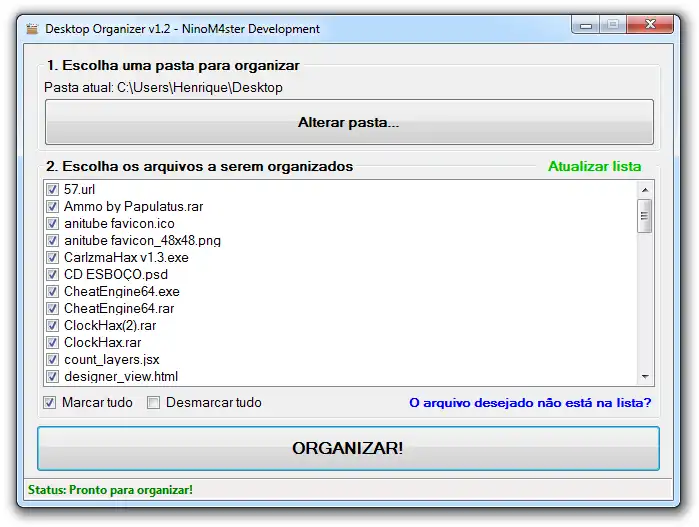
Task: Uncheck the CheatEngine64.exe checkbox
Action: (52, 291)
